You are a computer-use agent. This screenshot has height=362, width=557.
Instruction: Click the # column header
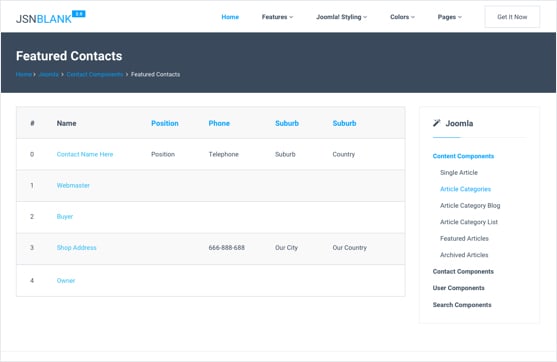pos(32,123)
